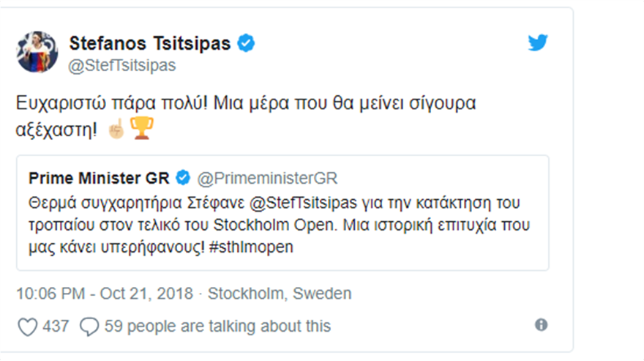Click the heart like icon
This screenshot has width=644, height=361.
tap(27, 327)
